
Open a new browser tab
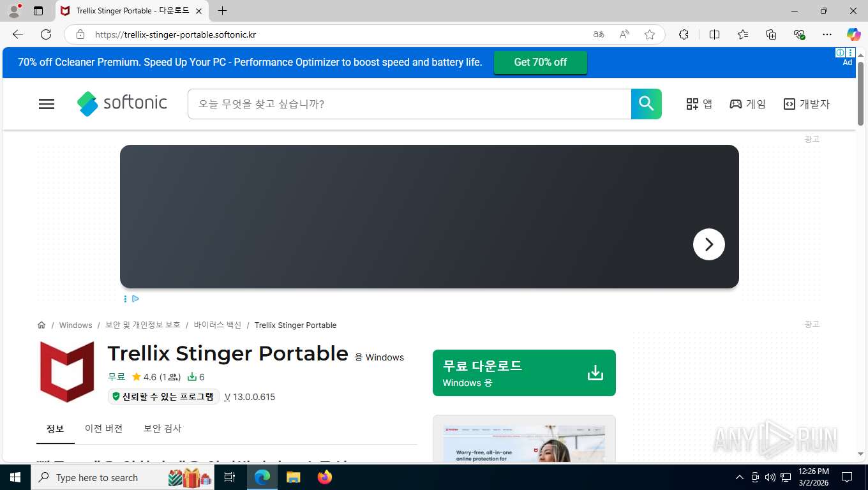click(222, 11)
